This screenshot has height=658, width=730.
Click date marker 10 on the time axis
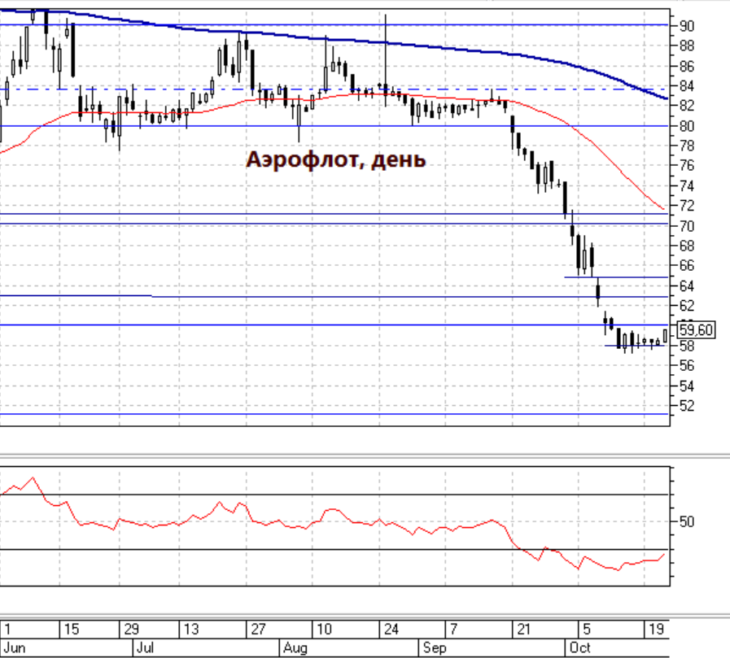[x=324, y=630]
